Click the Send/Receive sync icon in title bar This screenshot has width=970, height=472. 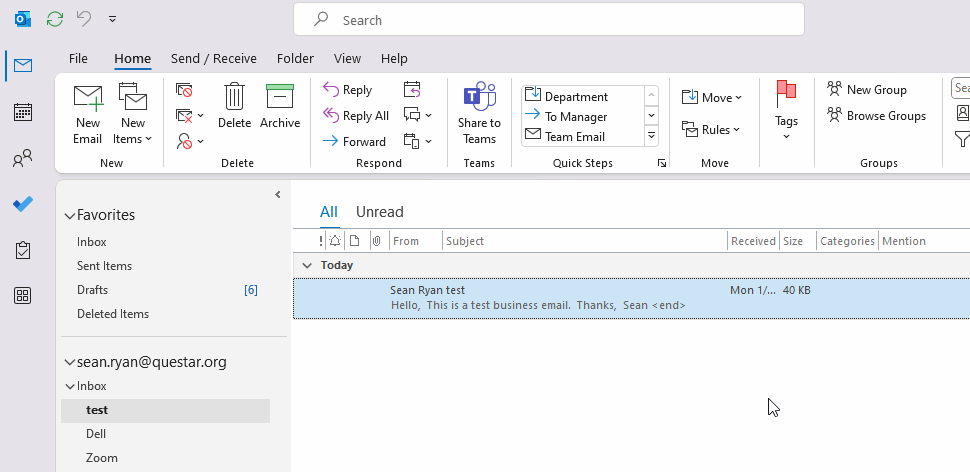tap(55, 19)
